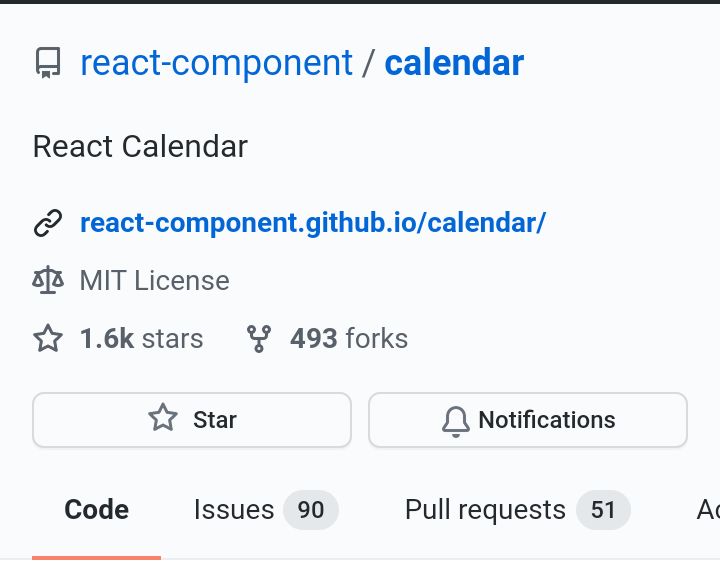
Task: Select the Code tab
Action: (x=96, y=510)
